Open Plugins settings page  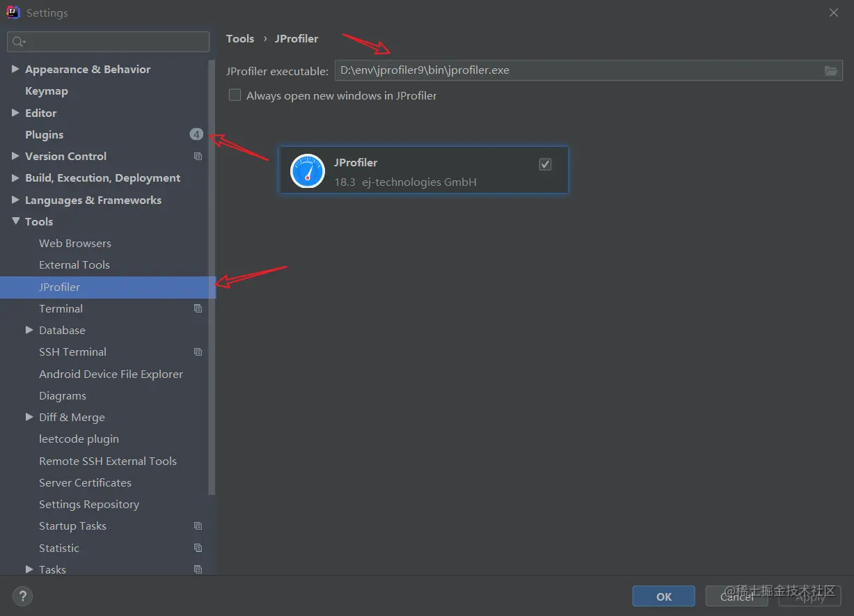click(45, 134)
